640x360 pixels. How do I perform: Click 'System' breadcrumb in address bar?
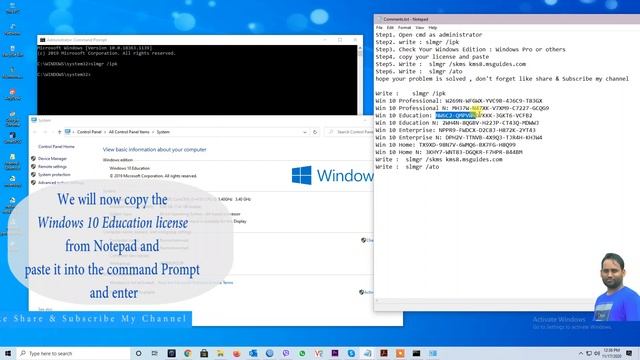point(163,132)
